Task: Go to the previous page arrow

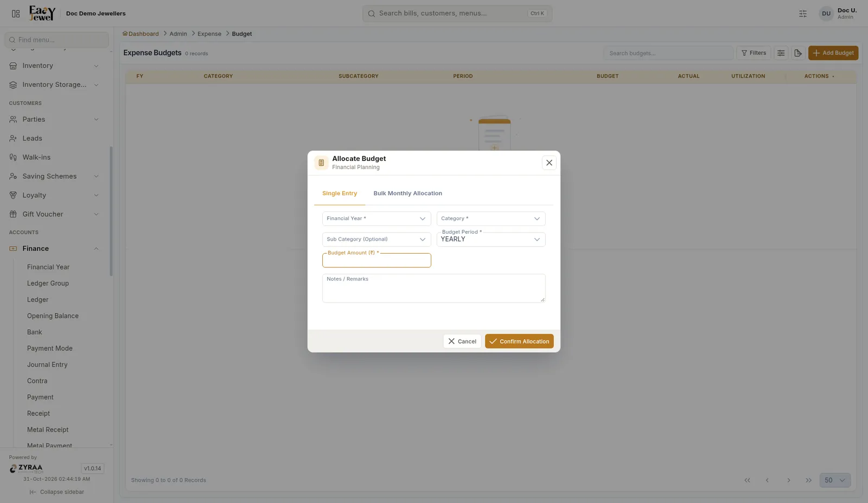Action: pos(767,480)
